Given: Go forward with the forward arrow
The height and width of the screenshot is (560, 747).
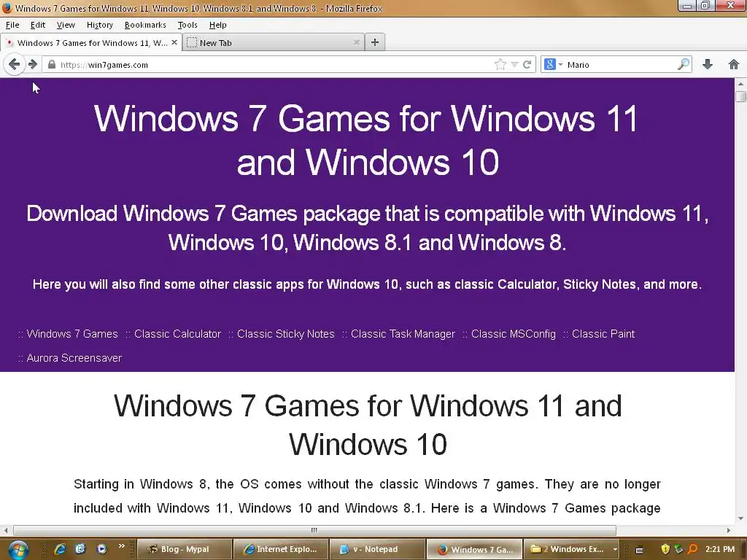Looking at the screenshot, I should pos(33,64).
